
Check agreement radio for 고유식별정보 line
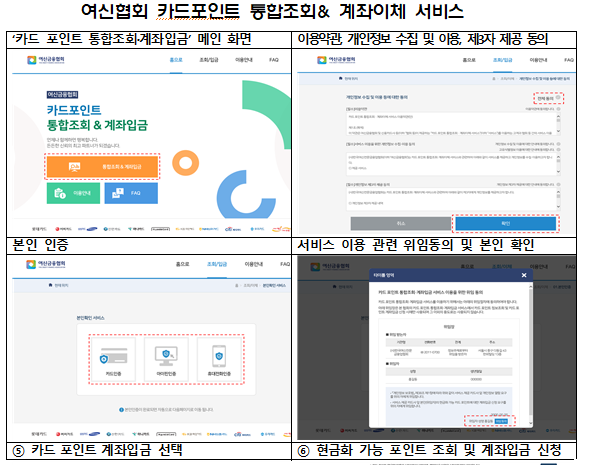[559, 149]
